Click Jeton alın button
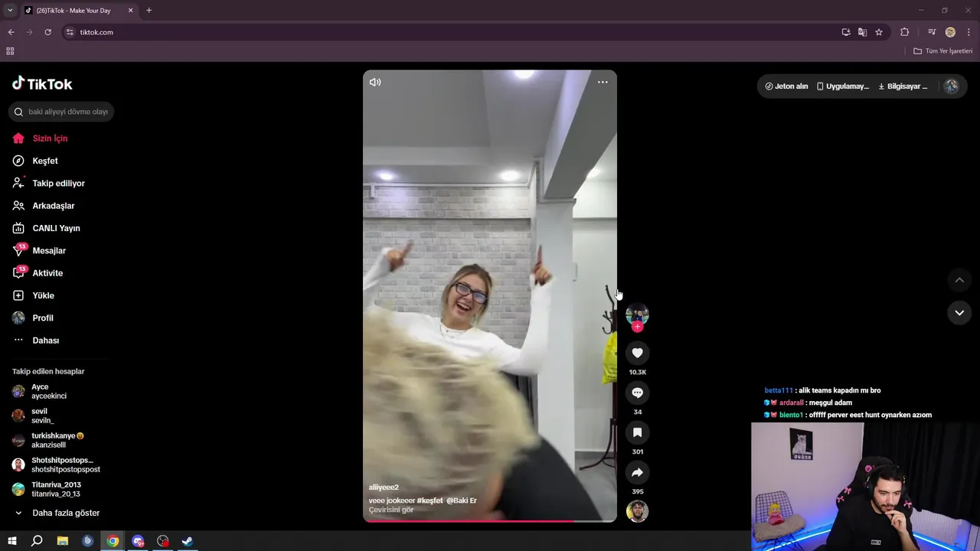Viewport: 980px width, 551px height. (786, 86)
